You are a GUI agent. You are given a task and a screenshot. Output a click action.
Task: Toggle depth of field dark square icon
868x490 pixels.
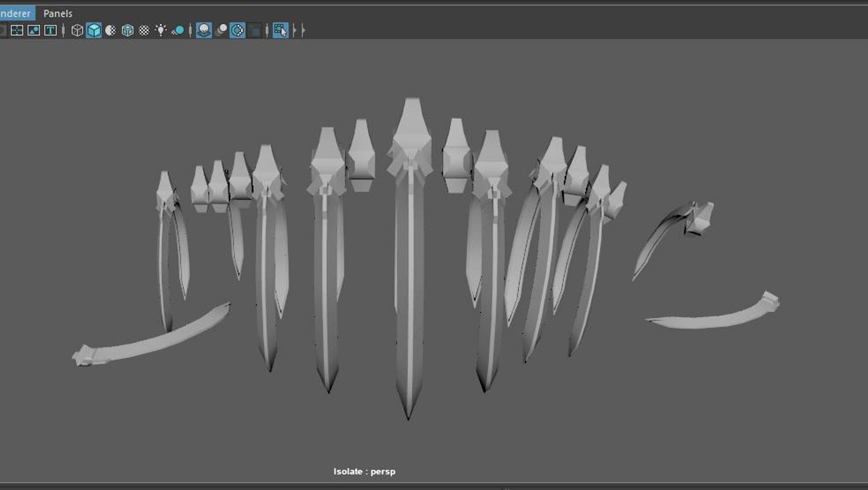(255, 31)
